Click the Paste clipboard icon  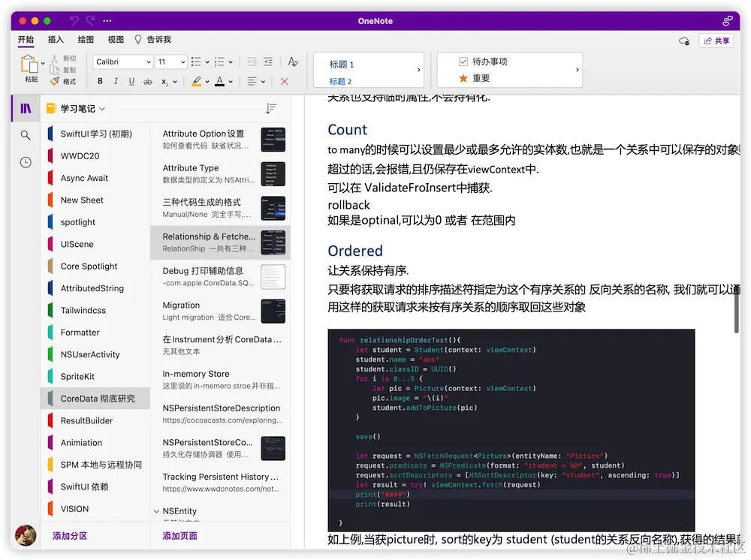(x=29, y=64)
